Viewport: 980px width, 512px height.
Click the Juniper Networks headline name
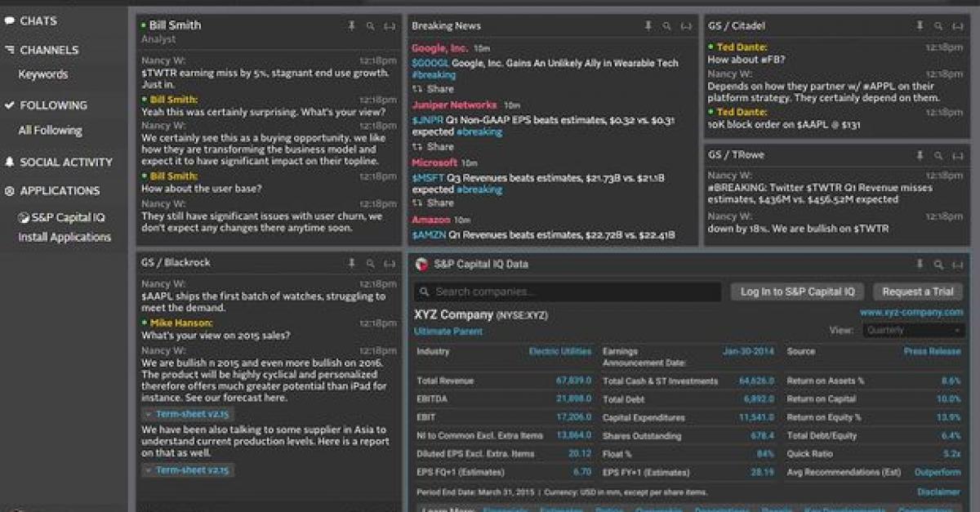(454, 105)
